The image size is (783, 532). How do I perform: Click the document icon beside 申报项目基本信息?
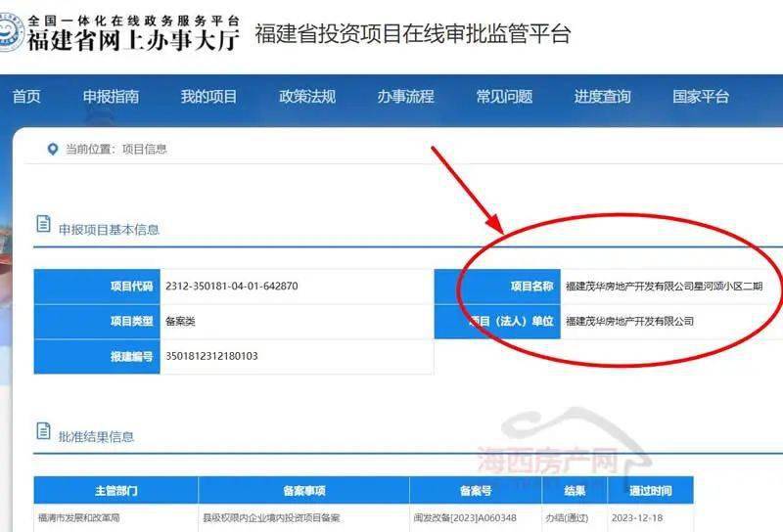click(x=43, y=224)
